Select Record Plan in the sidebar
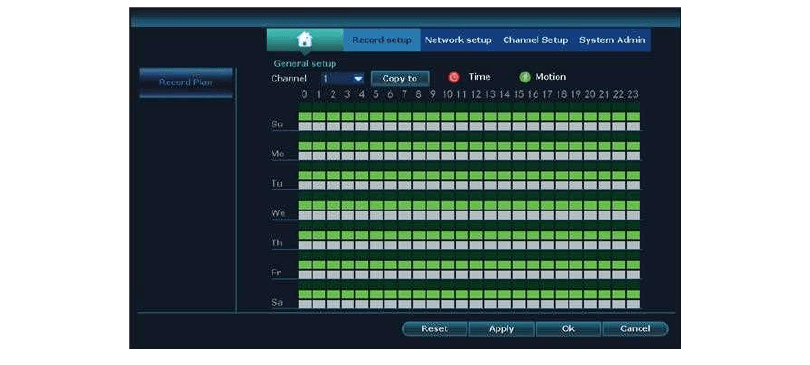 (185, 83)
